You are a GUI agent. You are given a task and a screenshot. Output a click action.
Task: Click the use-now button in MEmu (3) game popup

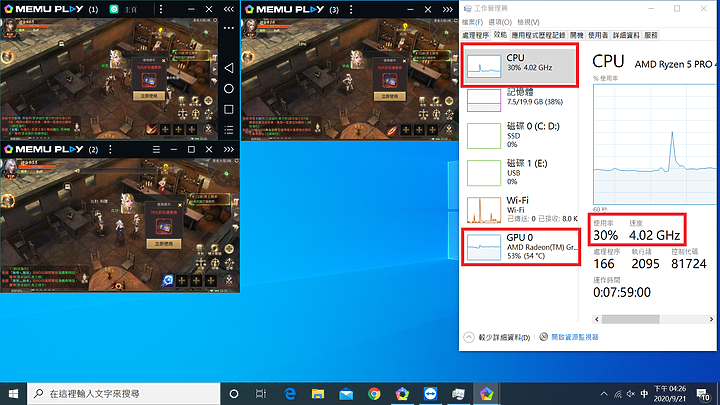point(389,96)
